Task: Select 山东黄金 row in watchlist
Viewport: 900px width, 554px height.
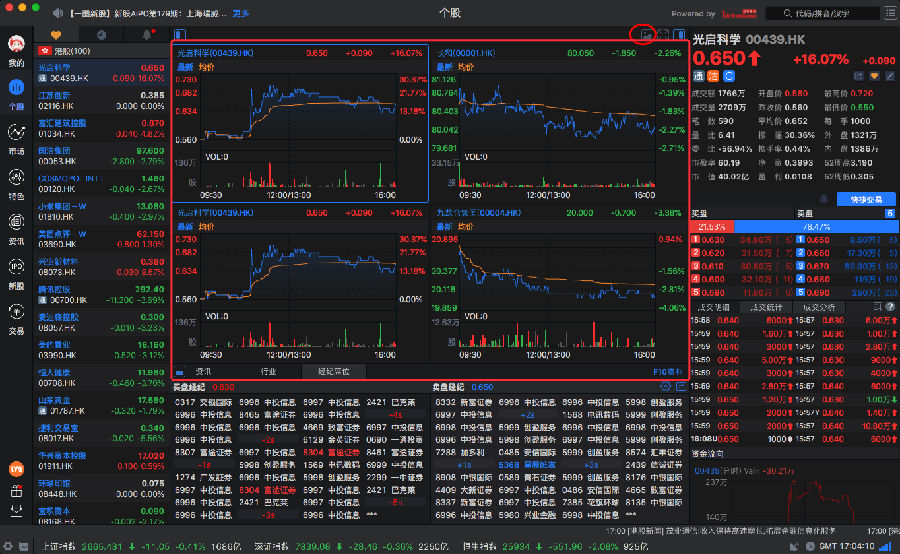Action: [x=102, y=405]
